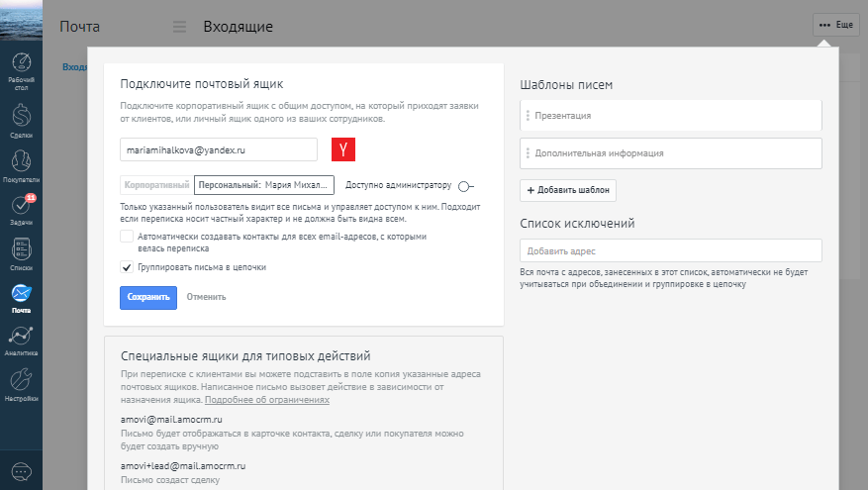Open the Списки sidebar icon
Viewport: 868px width, 490px height.
[21, 254]
